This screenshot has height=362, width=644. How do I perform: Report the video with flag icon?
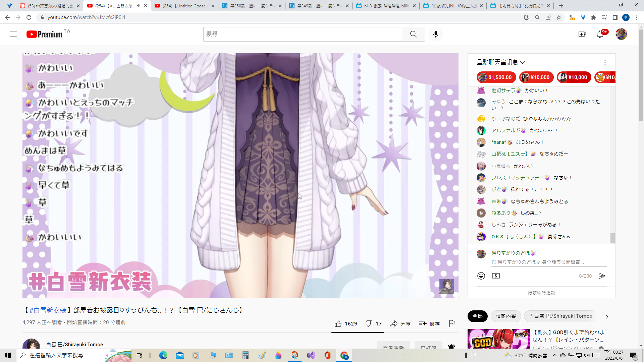click(x=452, y=323)
